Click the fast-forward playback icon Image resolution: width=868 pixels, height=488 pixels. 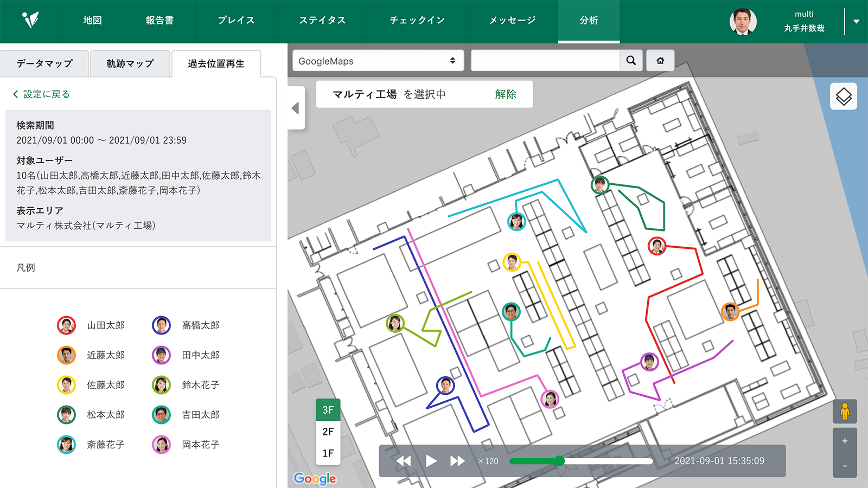[458, 460]
